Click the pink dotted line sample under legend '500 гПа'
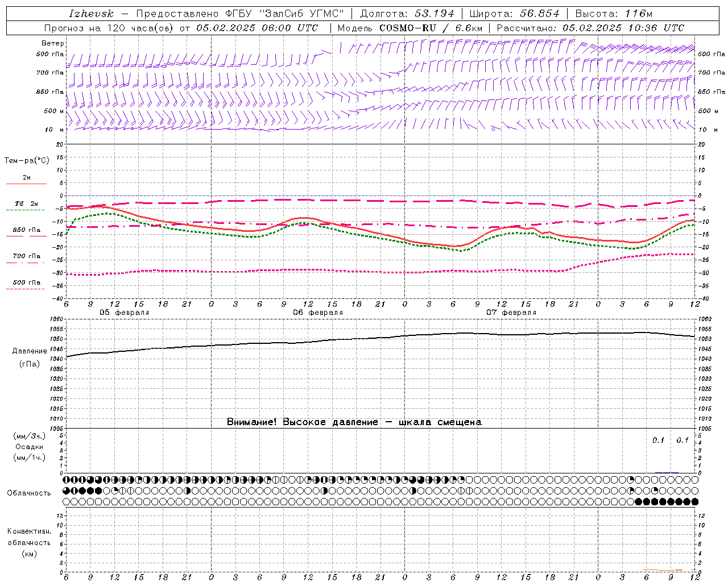Image resolution: width=728 pixels, height=582 pixels. (x=25, y=289)
